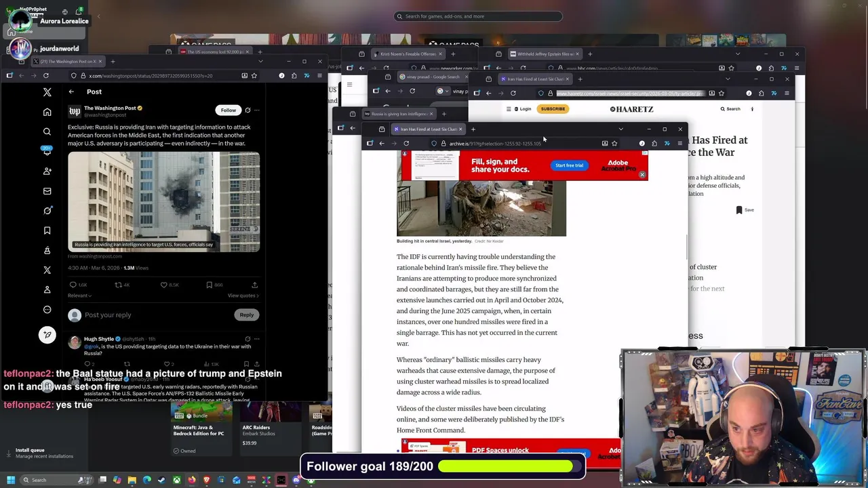The height and width of the screenshot is (488, 868).
Task: Open hamburger menu in X browser window
Action: click(319, 75)
